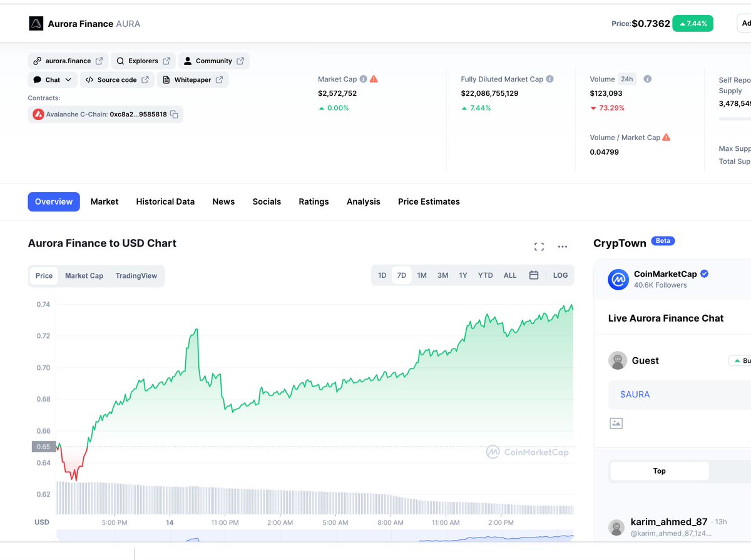Set chart range to ALL

[510, 275]
